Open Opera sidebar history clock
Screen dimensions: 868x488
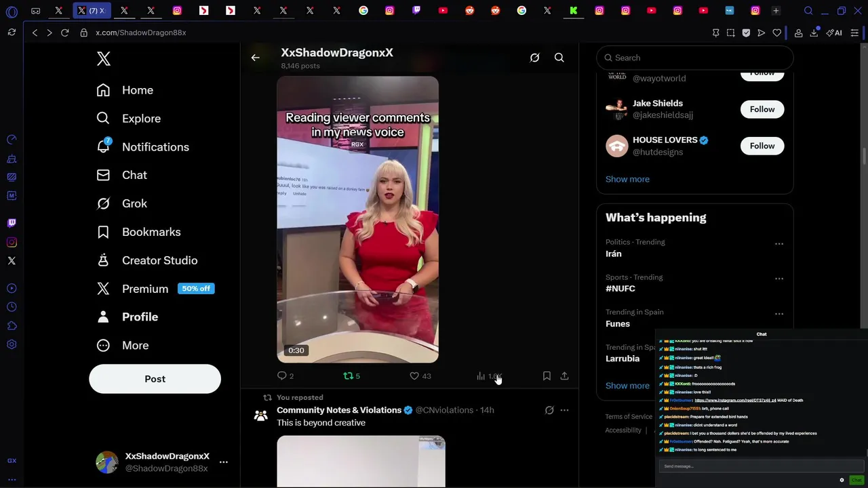pyautogui.click(x=12, y=307)
